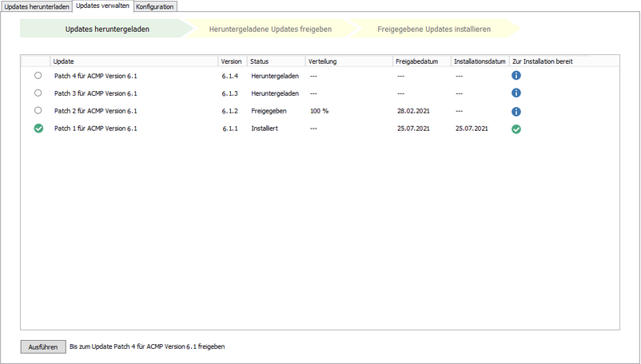Click 'Installiert' status cell
This screenshot has height=364, width=641.
click(x=265, y=129)
